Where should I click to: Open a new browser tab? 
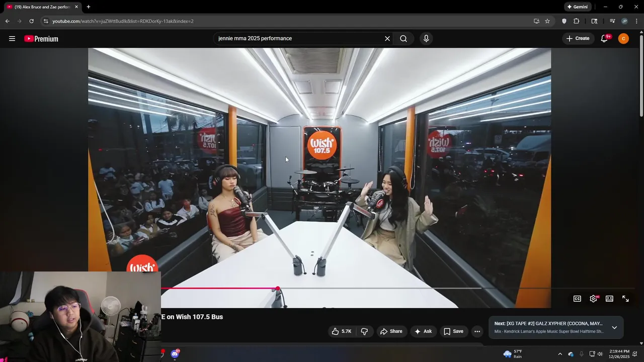point(89,7)
